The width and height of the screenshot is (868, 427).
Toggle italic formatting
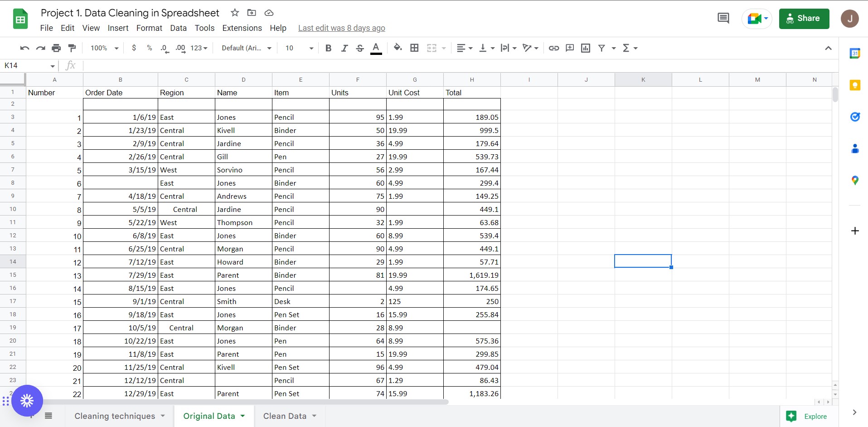click(x=344, y=48)
